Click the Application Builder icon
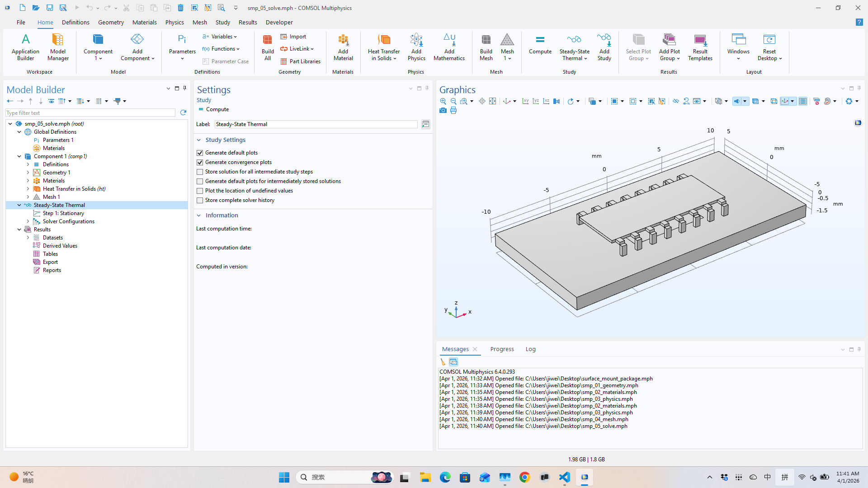The image size is (868, 488). tap(25, 47)
